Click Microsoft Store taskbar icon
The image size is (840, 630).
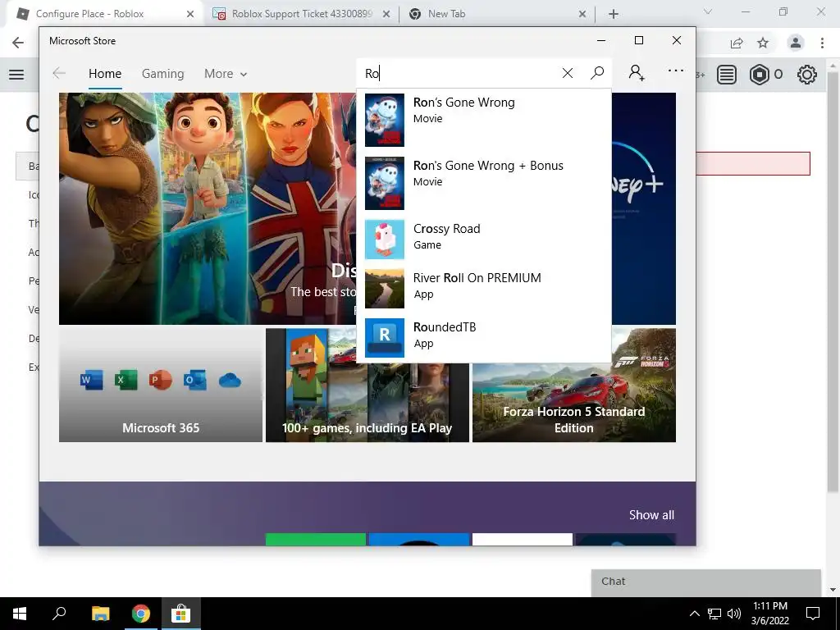[x=181, y=614]
